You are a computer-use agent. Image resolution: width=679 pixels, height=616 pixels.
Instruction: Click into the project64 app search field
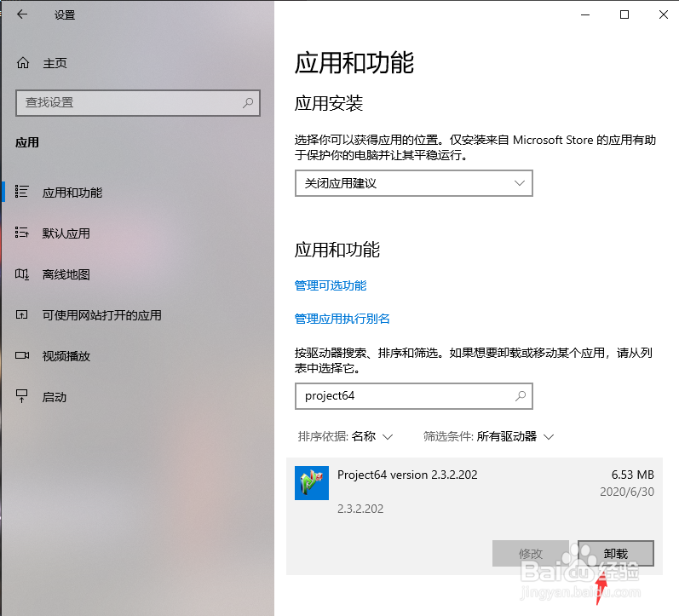[413, 396]
